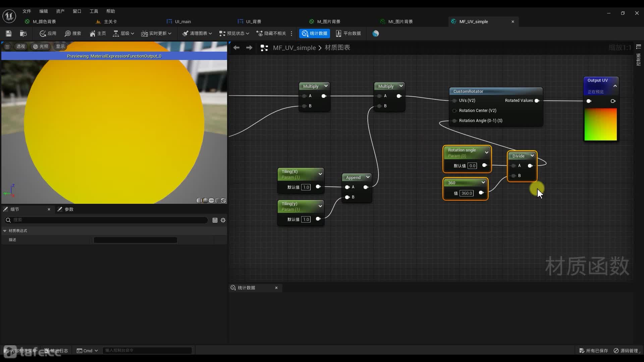Edit Tiling(X) default value field
Viewport: 644px width, 362px height.
pos(306,187)
